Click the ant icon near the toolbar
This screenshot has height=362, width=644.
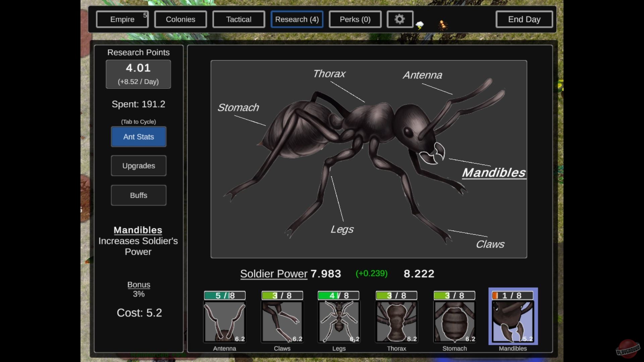click(x=442, y=24)
